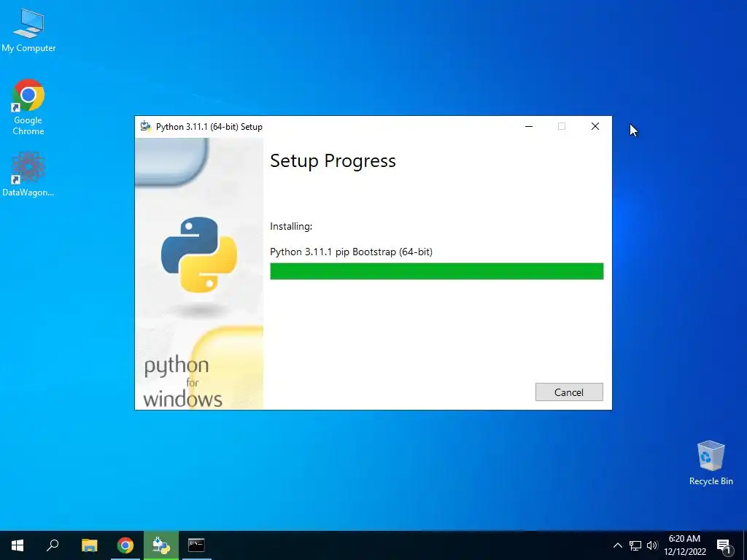Click the green setup progress bar
Screen dimensions: 747x560
436,271
